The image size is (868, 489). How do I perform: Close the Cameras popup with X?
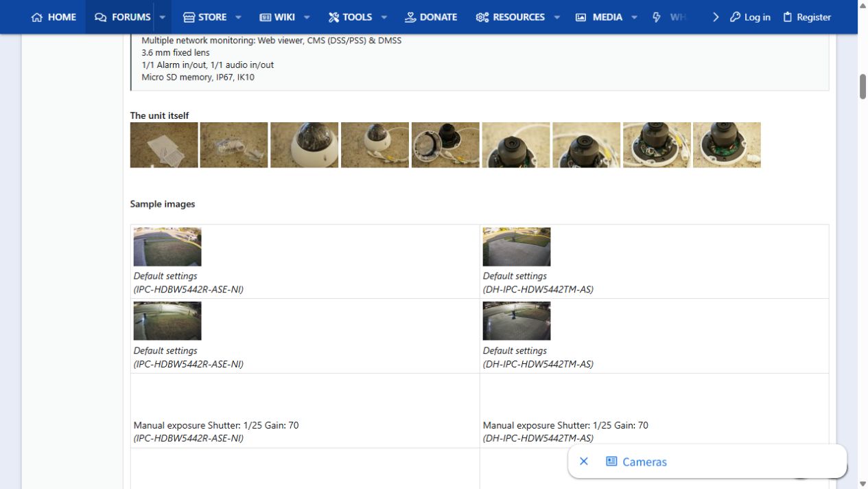pos(584,462)
